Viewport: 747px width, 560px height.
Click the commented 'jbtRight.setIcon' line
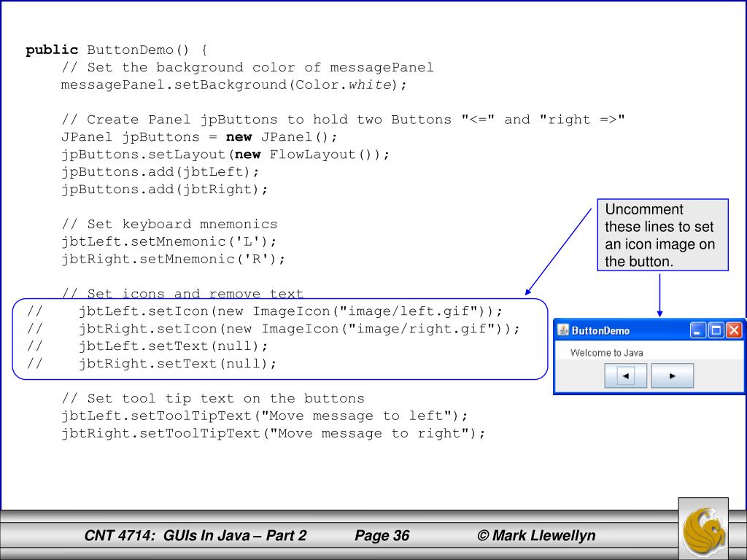[274, 329]
